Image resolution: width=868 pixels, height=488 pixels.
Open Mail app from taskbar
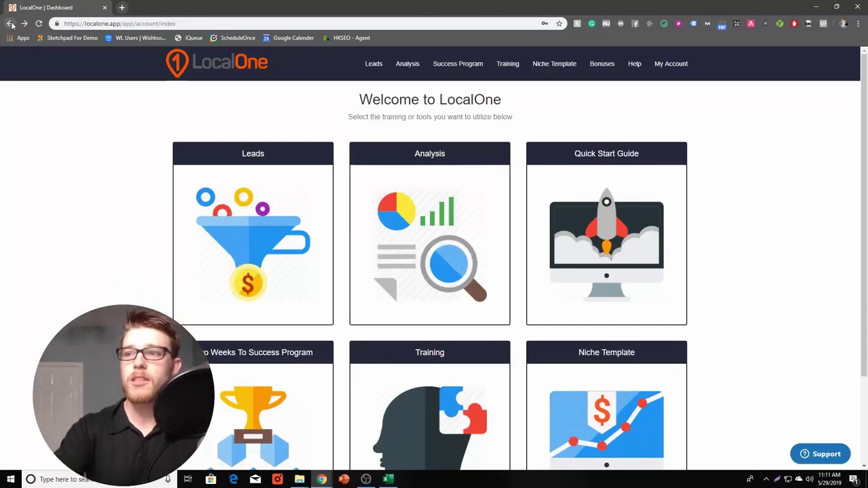255,479
